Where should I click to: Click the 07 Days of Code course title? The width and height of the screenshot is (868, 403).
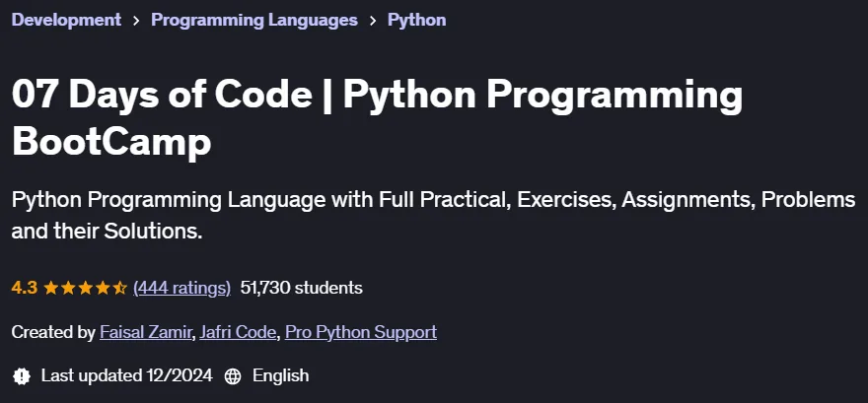coord(377,118)
